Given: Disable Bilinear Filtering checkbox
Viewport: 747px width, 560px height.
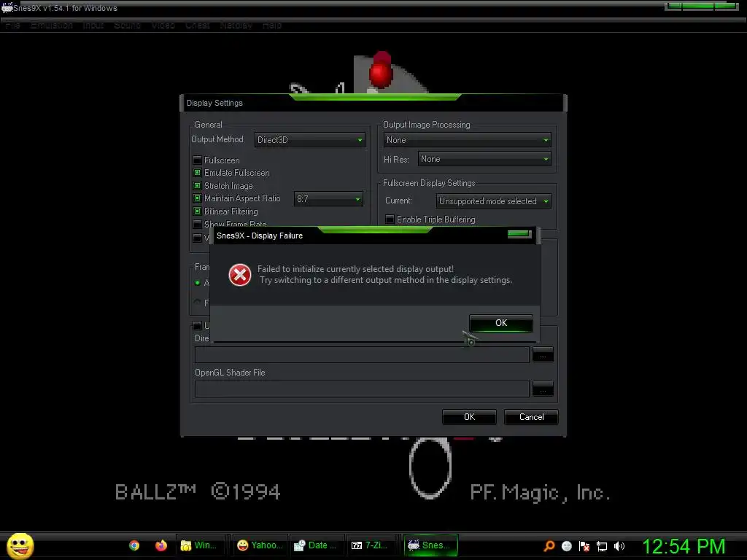Looking at the screenshot, I should pos(197,211).
